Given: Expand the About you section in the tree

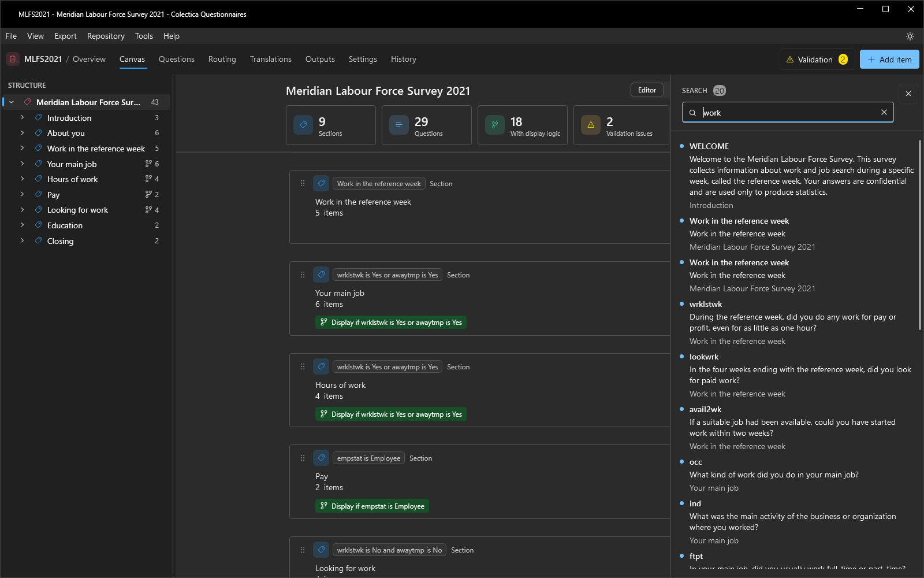Looking at the screenshot, I should (x=23, y=132).
